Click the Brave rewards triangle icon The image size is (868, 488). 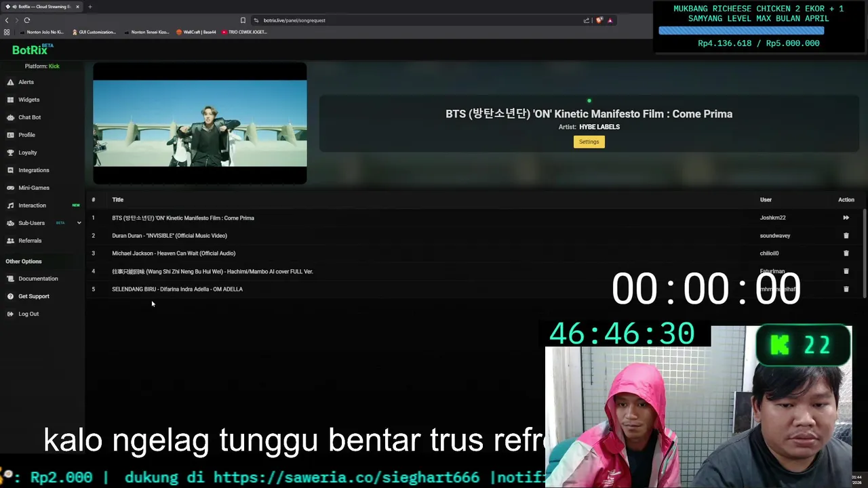(x=610, y=20)
